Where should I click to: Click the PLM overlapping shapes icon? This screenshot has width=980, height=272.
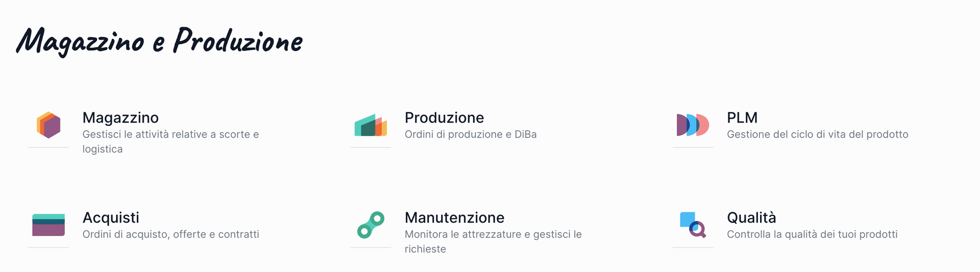pos(693,125)
